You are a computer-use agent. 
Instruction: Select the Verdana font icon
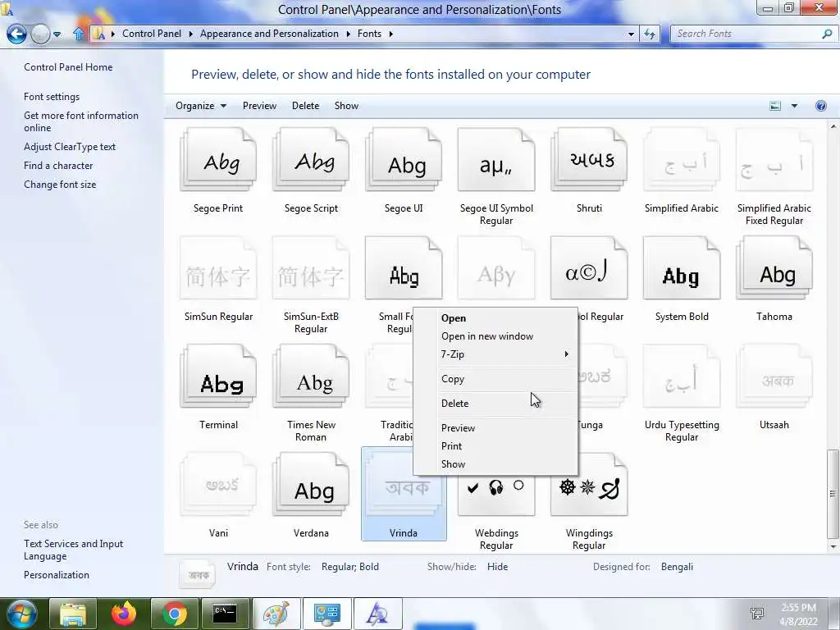click(311, 484)
